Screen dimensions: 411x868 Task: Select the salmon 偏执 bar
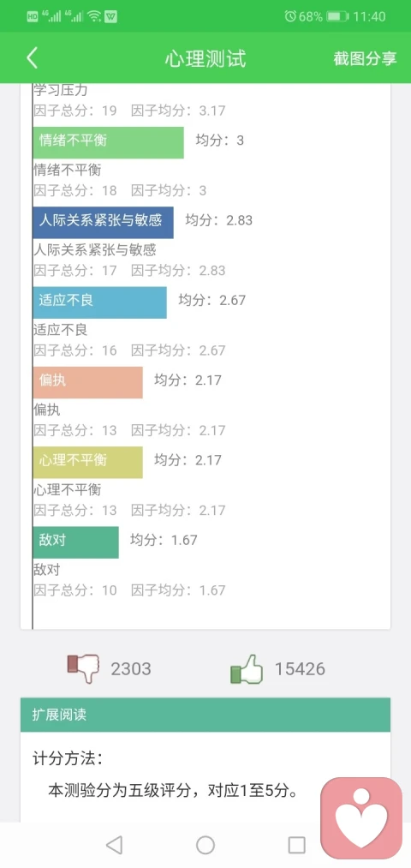coord(87,382)
